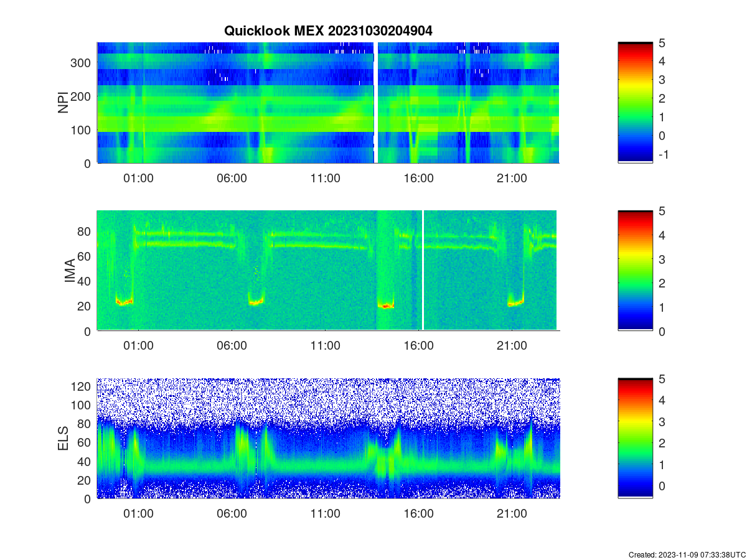Click the '1' label on ELS color bar
The image size is (747, 560).
pos(662,465)
